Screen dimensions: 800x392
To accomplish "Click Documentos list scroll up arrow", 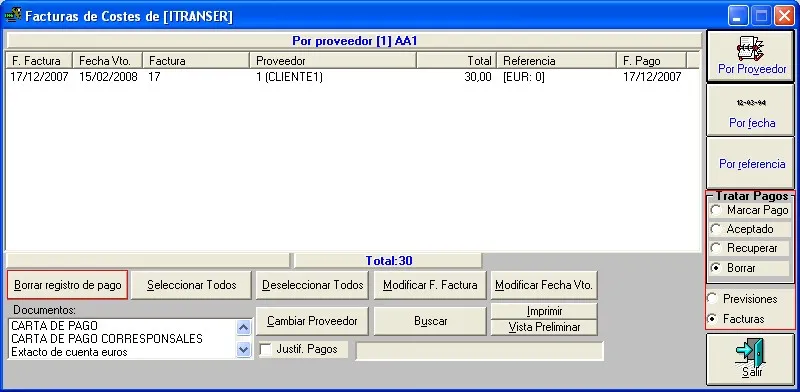I will 244,327.
